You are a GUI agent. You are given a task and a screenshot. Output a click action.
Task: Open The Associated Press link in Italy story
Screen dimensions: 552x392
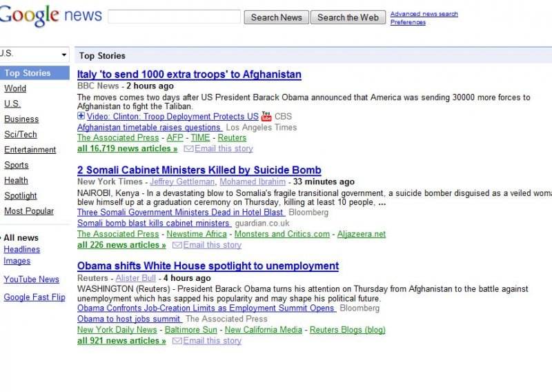(118, 138)
